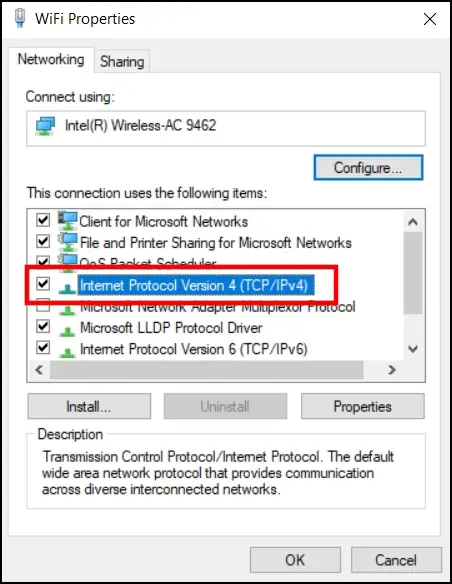Viewport: 452px width, 584px height.
Task: Uncheck Client for Microsoft Networks checkbox
Action: (43, 220)
